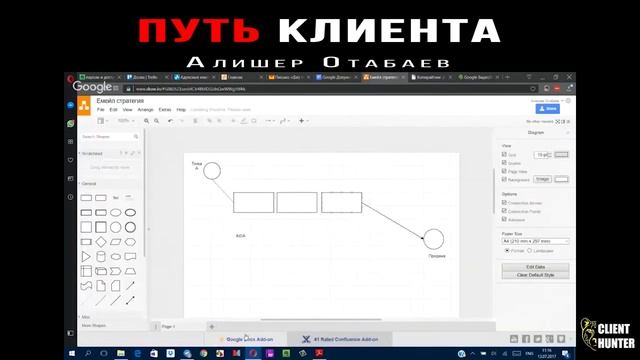Open WhatsApp in Opera sidebar
640x360 pixels.
[x=71, y=123]
